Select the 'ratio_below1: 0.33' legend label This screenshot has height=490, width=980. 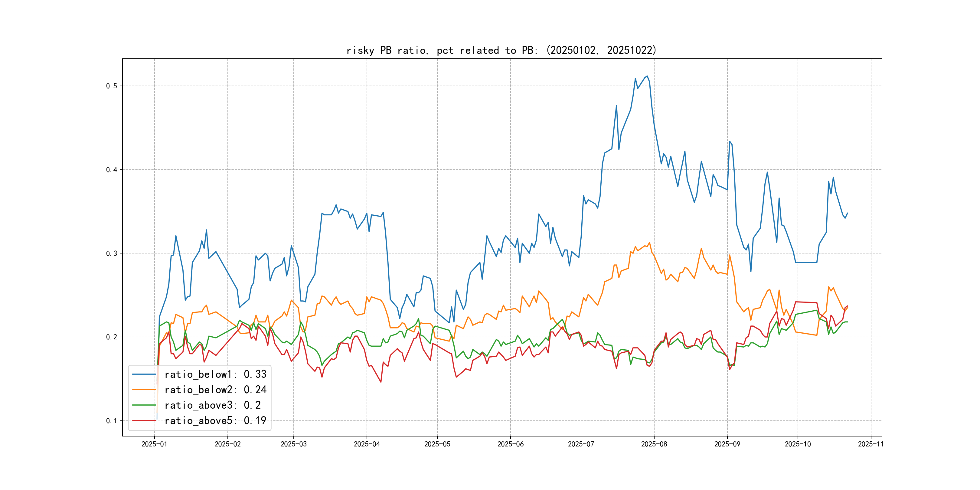point(215,374)
